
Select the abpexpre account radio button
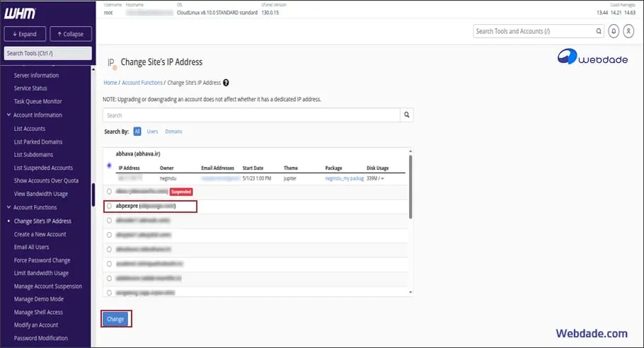[108, 206]
